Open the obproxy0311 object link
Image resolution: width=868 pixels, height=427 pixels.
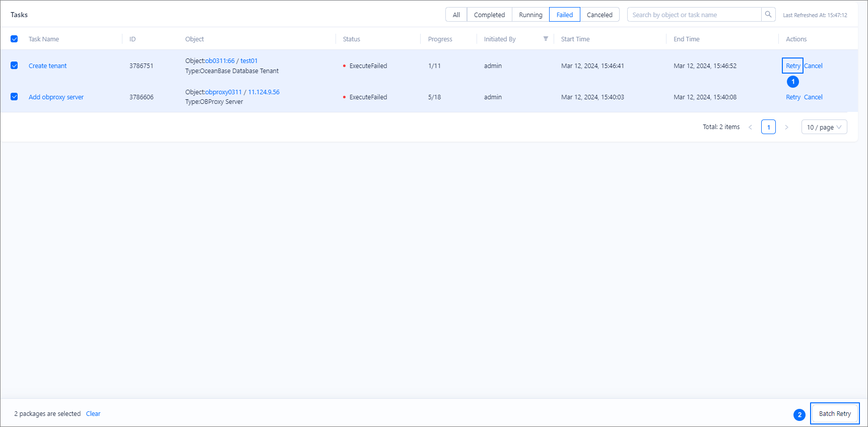pyautogui.click(x=223, y=92)
